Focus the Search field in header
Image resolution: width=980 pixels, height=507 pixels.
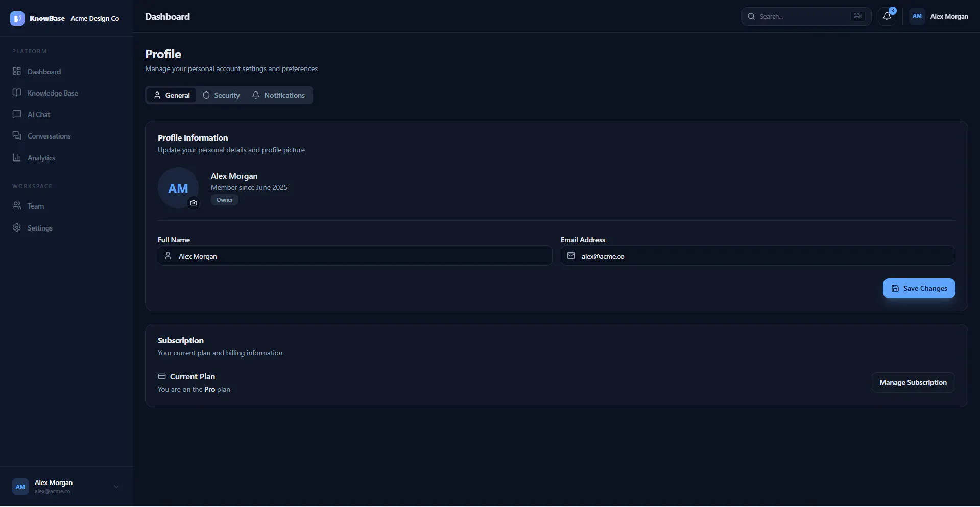point(806,16)
